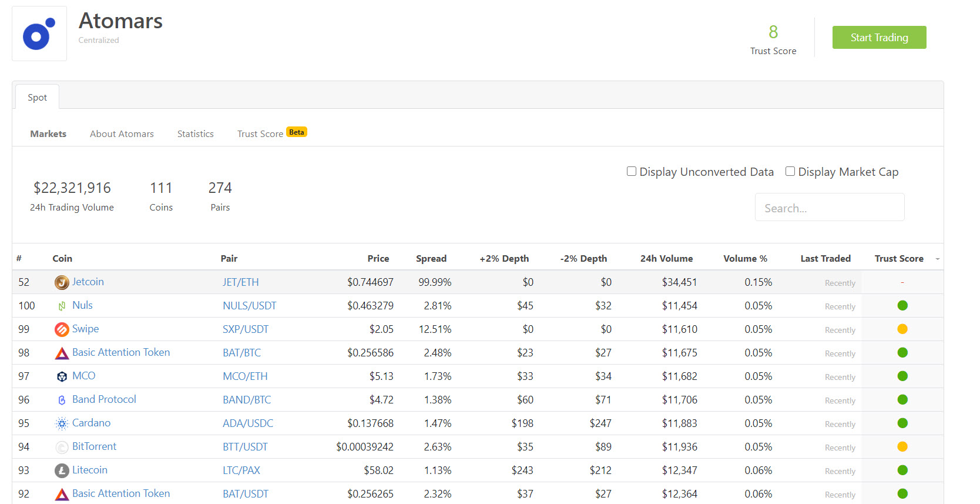980x504 pixels.
Task: Click yellow trust score dot for BTT/USDT
Action: tap(902, 446)
